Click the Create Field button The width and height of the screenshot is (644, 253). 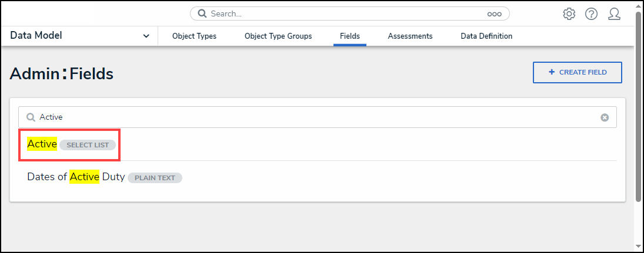click(577, 72)
